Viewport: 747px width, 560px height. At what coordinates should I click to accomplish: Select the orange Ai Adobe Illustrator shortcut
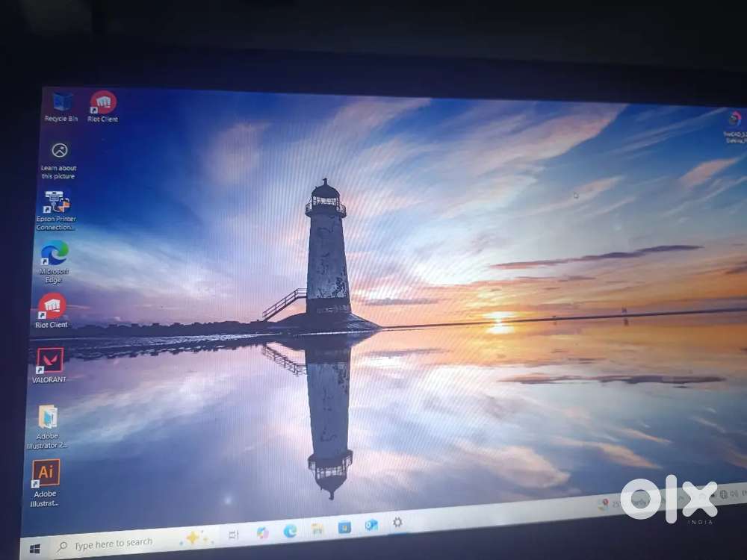pyautogui.click(x=46, y=473)
